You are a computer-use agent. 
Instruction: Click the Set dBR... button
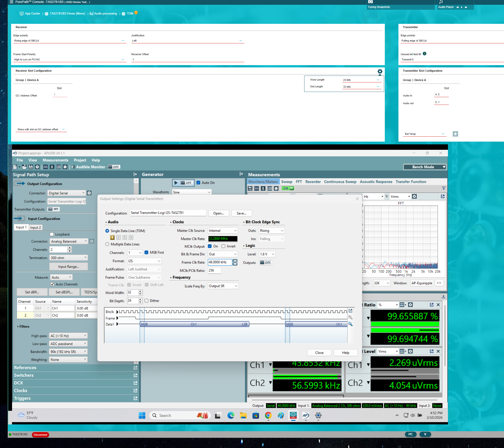coord(32,292)
